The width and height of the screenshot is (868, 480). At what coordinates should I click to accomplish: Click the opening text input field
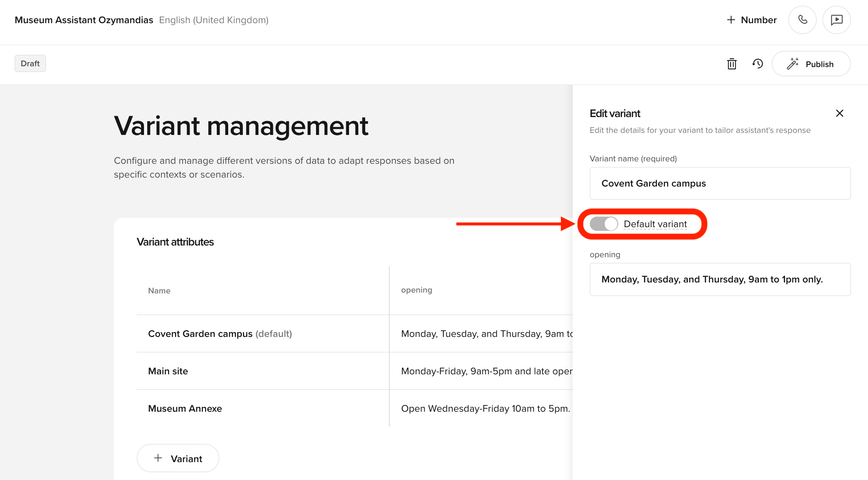point(720,279)
